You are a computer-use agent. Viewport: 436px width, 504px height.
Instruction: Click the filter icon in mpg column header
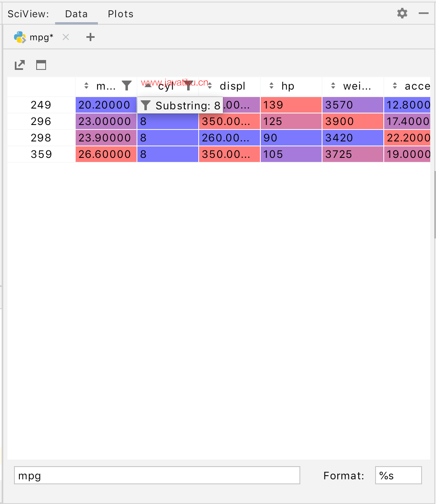pyautogui.click(x=127, y=86)
